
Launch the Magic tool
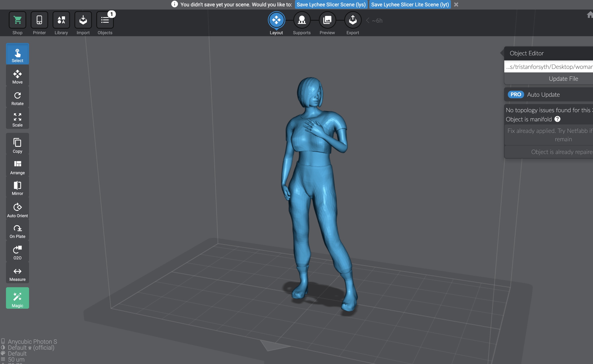(x=18, y=298)
